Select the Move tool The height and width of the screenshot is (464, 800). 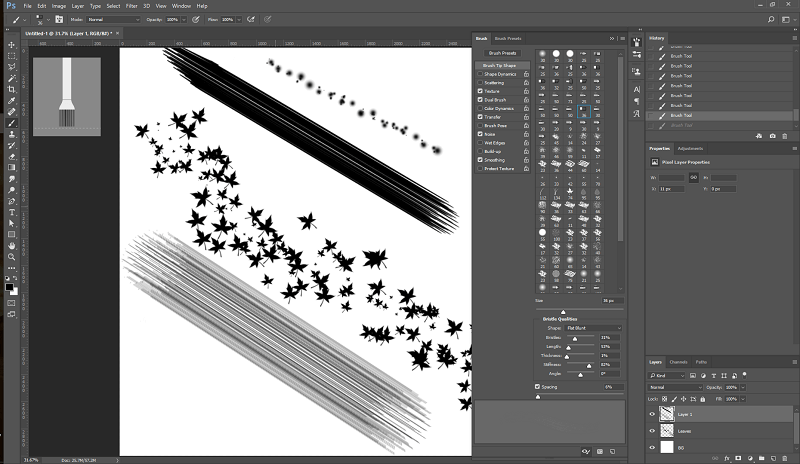pyautogui.click(x=11, y=44)
